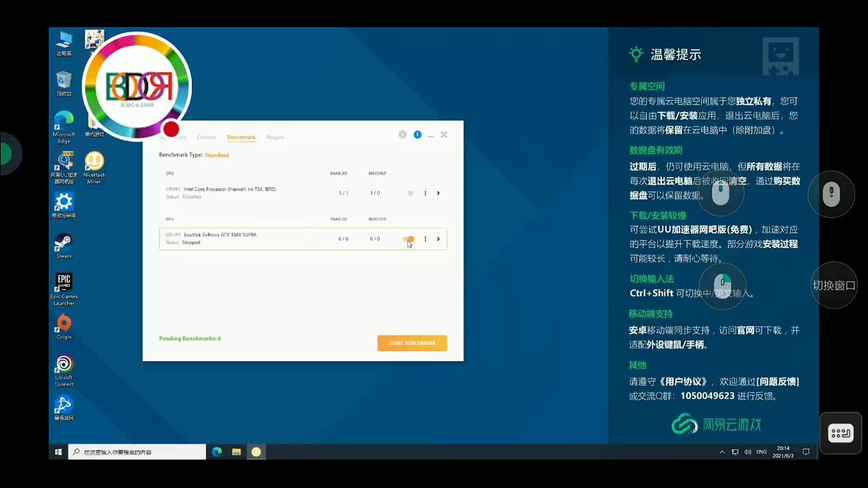The height and width of the screenshot is (488, 868).
Task: Tap the mouse overlay button beside 购买数据盘
Action: pos(721,194)
